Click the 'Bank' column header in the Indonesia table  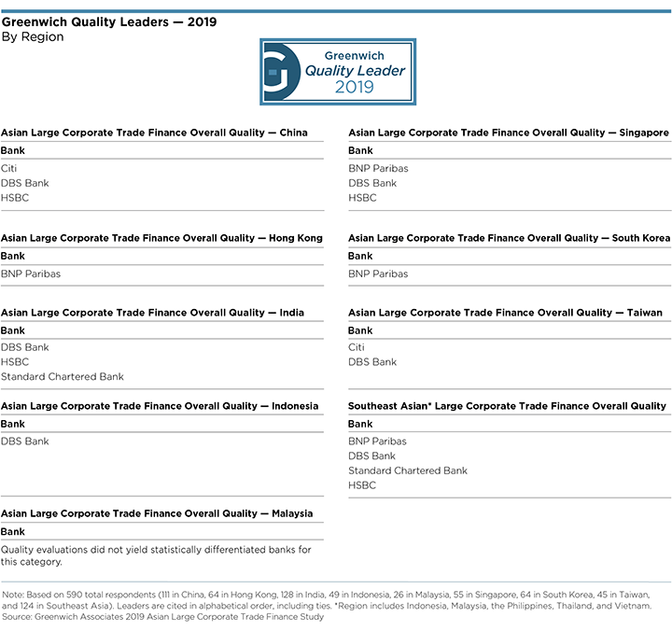(x=13, y=424)
